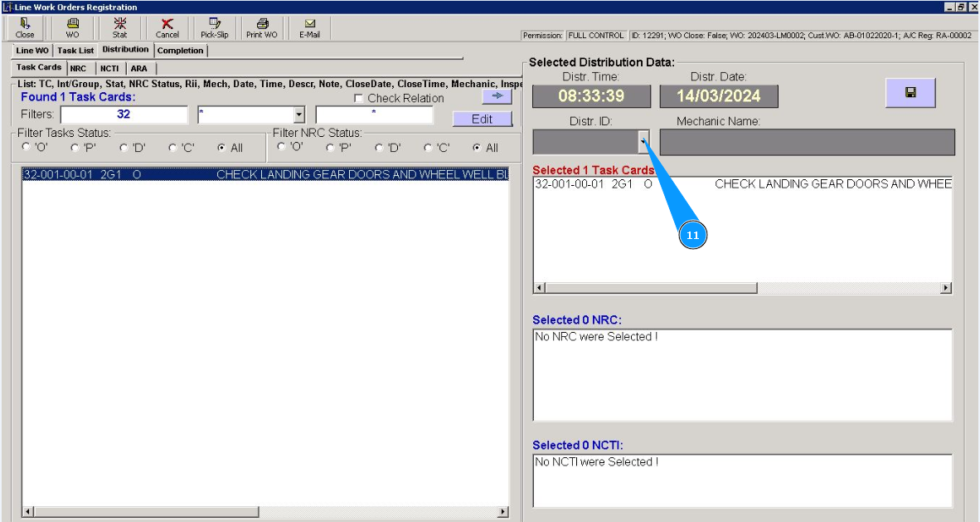Select Filter Tasks Status All radio
980x522 pixels.
[221, 148]
